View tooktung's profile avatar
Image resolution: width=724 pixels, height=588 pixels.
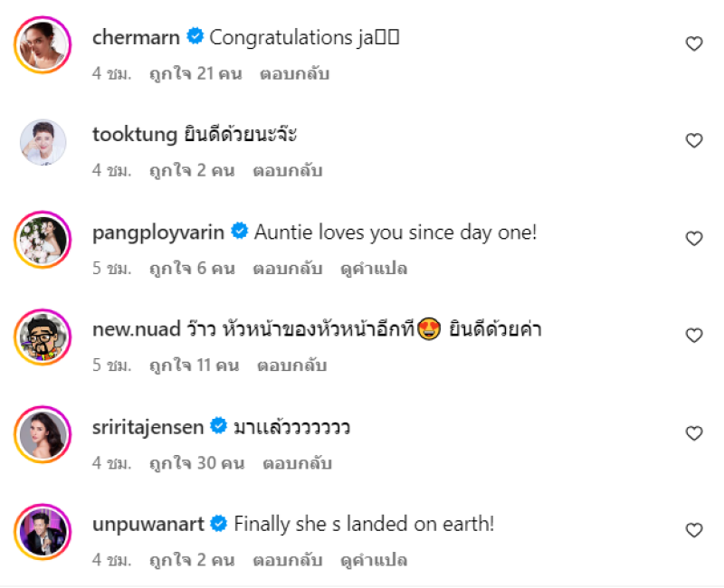pyautogui.click(x=43, y=142)
